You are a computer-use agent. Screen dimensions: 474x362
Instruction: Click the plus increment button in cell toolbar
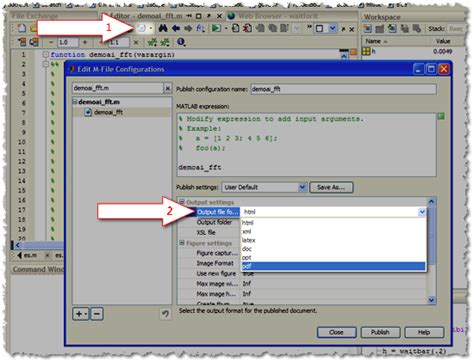point(85,42)
